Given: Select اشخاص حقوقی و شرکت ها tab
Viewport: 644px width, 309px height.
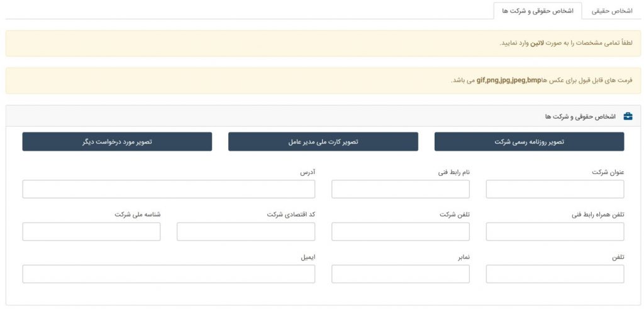Looking at the screenshot, I should (x=537, y=11).
